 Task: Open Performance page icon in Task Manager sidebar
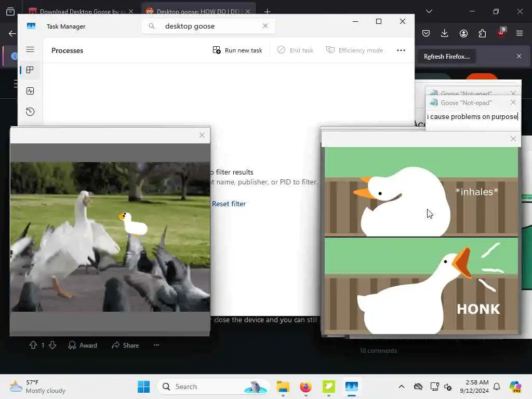[x=30, y=91]
